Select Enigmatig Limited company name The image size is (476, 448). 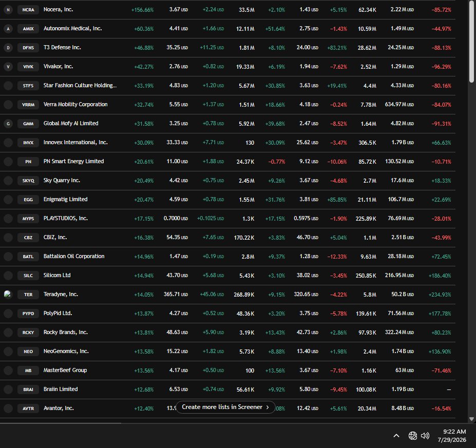66,199
